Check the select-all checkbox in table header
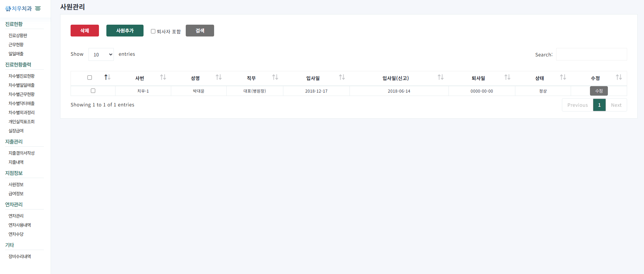 point(89,78)
